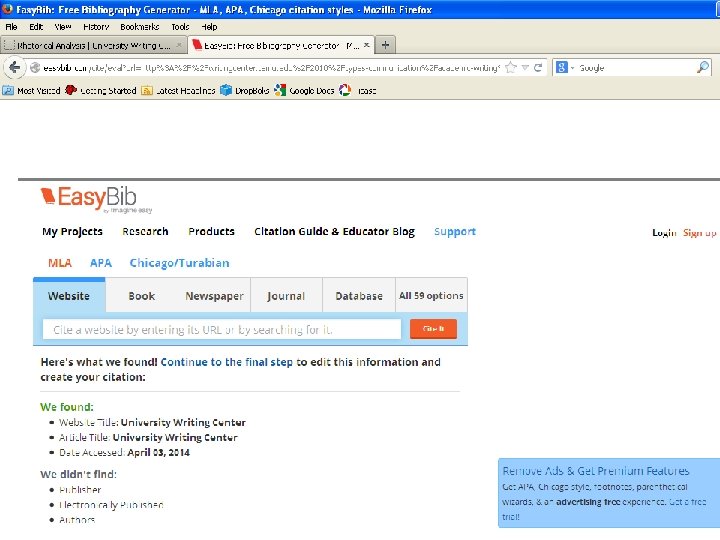The width and height of the screenshot is (720, 540).
Task: Open the Latest Headlines feed bookmark
Action: click(x=178, y=90)
